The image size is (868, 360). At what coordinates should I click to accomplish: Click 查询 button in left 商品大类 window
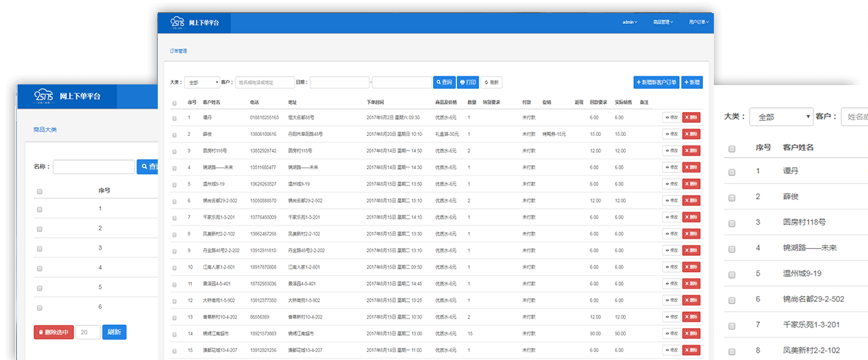coord(147,167)
